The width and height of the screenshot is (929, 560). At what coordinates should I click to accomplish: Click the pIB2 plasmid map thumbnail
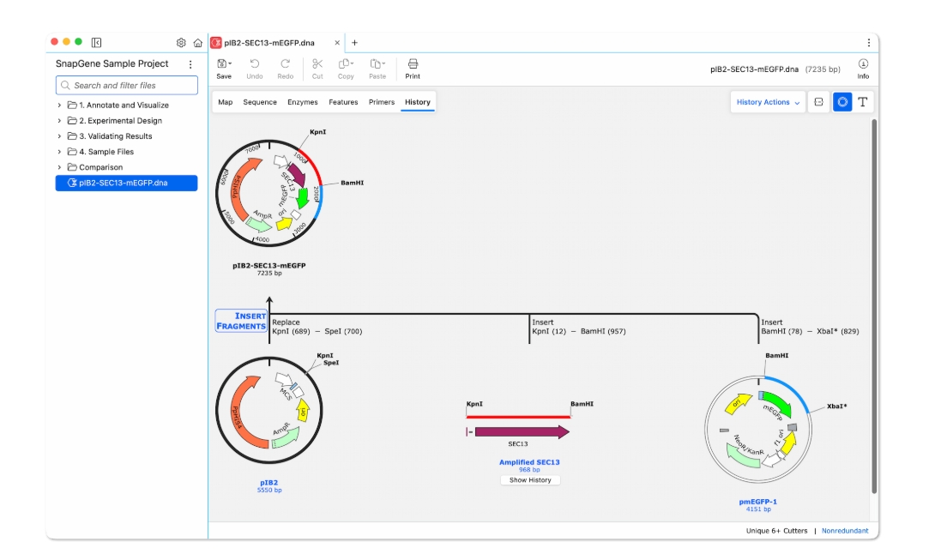coord(269,410)
